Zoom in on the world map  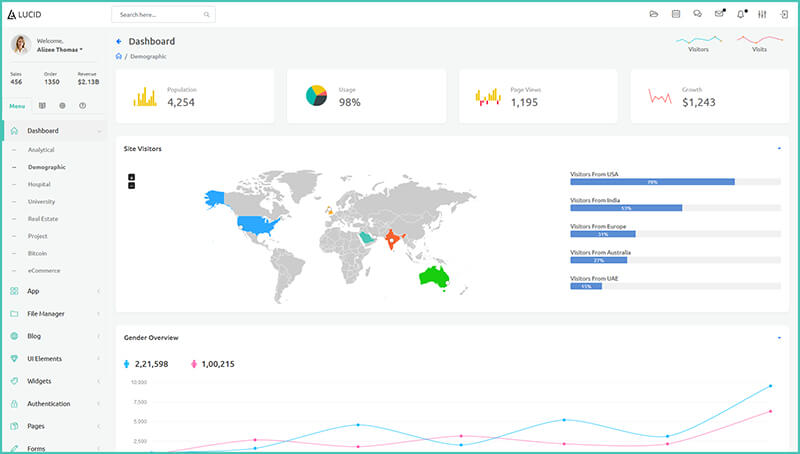pos(131,177)
